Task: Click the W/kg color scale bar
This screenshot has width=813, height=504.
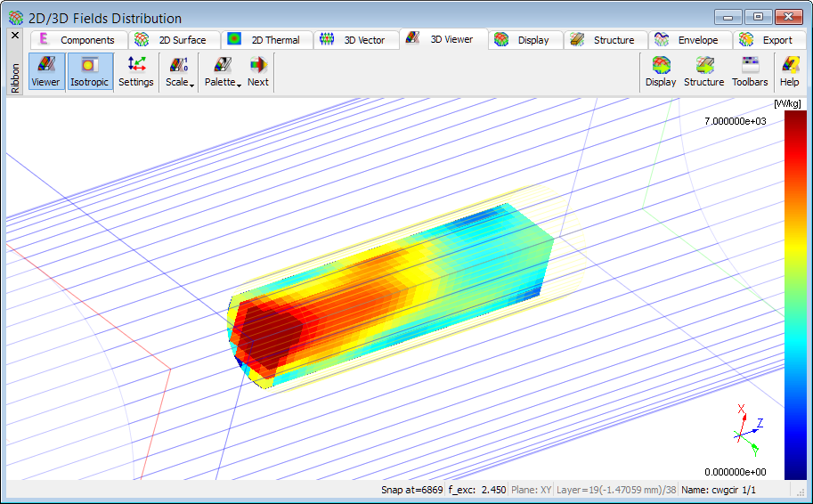Action: [x=795, y=294]
